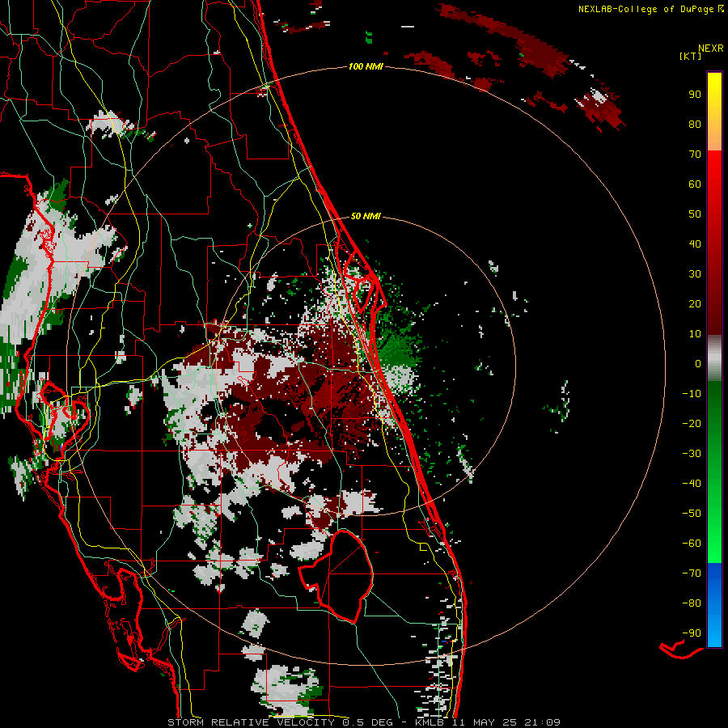Click the -20 value on the velocity scale
The image size is (728, 728).
692,424
